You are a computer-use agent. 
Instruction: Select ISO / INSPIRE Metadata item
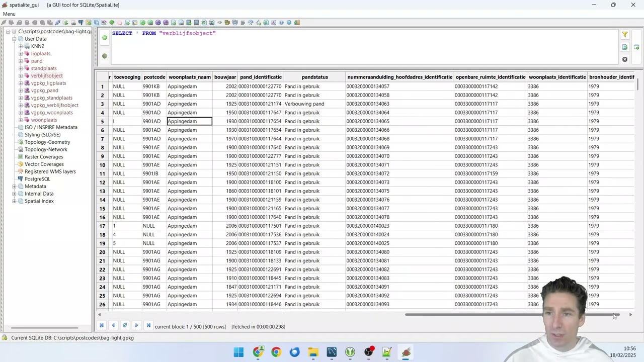[x=51, y=127]
